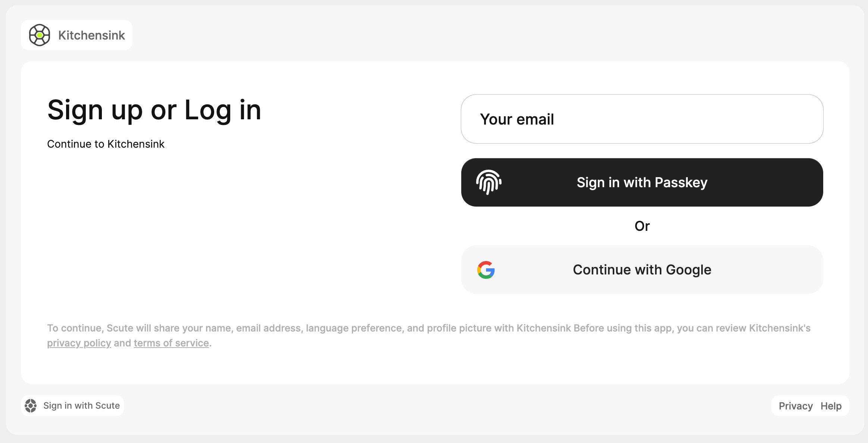The width and height of the screenshot is (868, 443).
Task: Click the Continue with Google text label
Action: click(642, 270)
